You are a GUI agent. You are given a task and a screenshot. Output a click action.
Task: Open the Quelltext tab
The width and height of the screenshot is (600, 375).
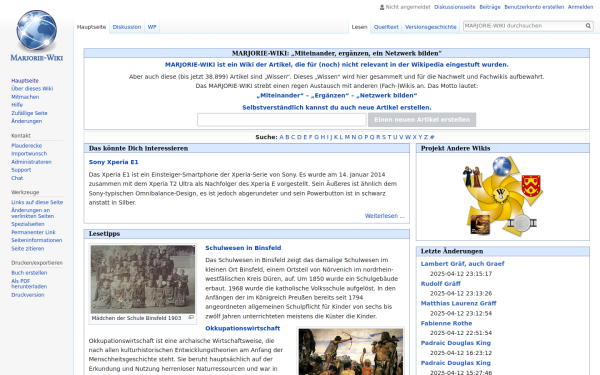(386, 27)
